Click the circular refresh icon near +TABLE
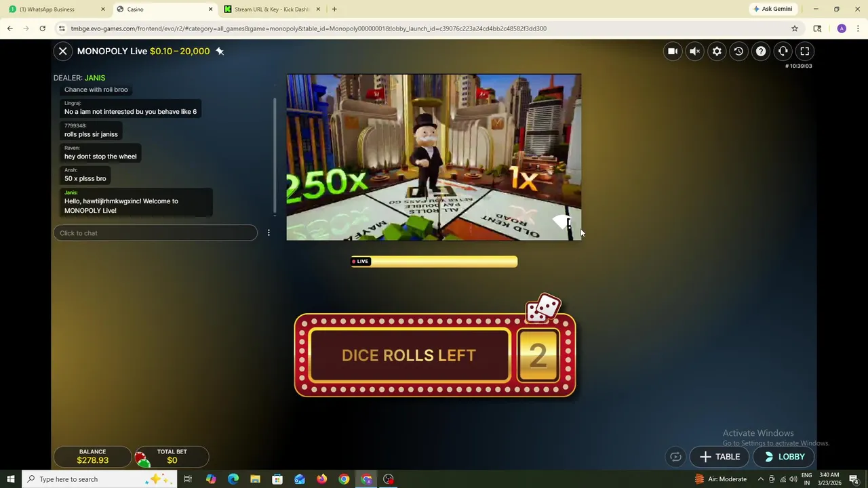Viewport: 868px width, 488px height. (x=675, y=457)
